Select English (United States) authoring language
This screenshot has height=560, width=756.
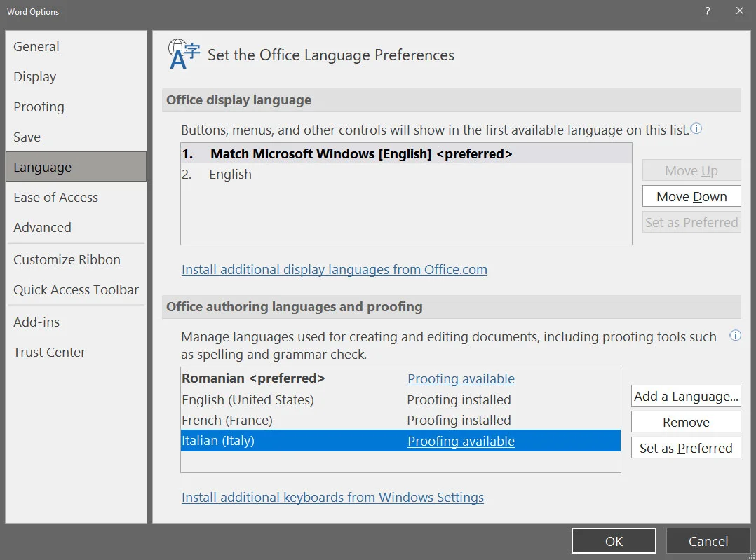[400, 399]
